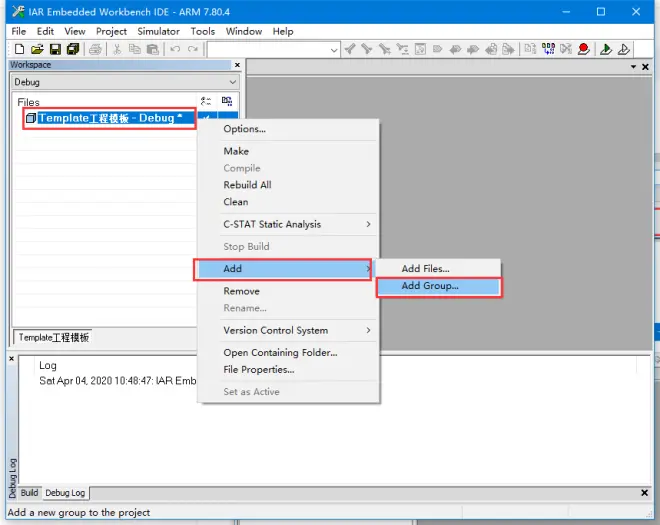Start Download and Debug with green arrow

pos(606,49)
